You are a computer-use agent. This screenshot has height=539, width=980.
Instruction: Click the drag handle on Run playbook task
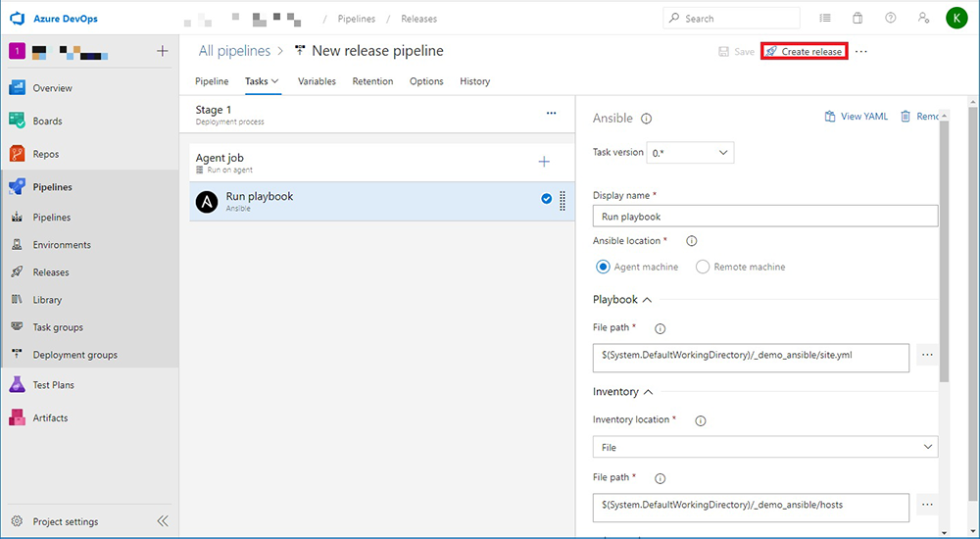[563, 200]
